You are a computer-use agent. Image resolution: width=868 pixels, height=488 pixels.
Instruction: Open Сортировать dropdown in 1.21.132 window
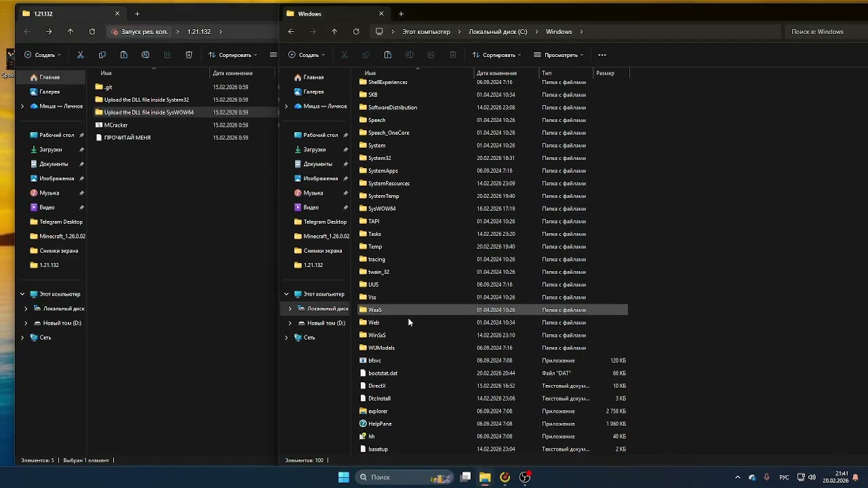tap(233, 55)
